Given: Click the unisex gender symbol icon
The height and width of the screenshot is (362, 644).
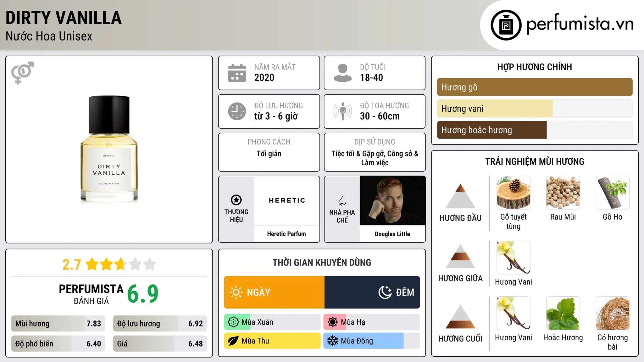Looking at the screenshot, I should click(x=22, y=73).
